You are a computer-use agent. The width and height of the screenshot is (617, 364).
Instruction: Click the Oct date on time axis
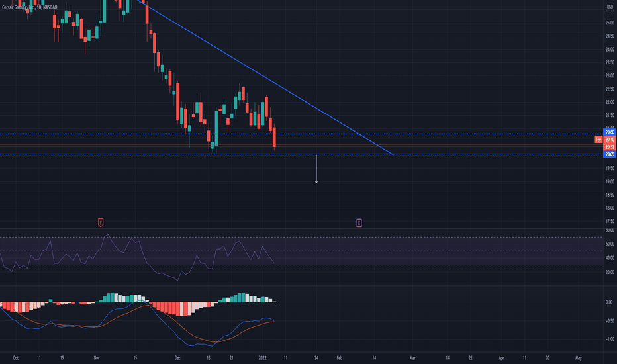[x=15, y=357]
